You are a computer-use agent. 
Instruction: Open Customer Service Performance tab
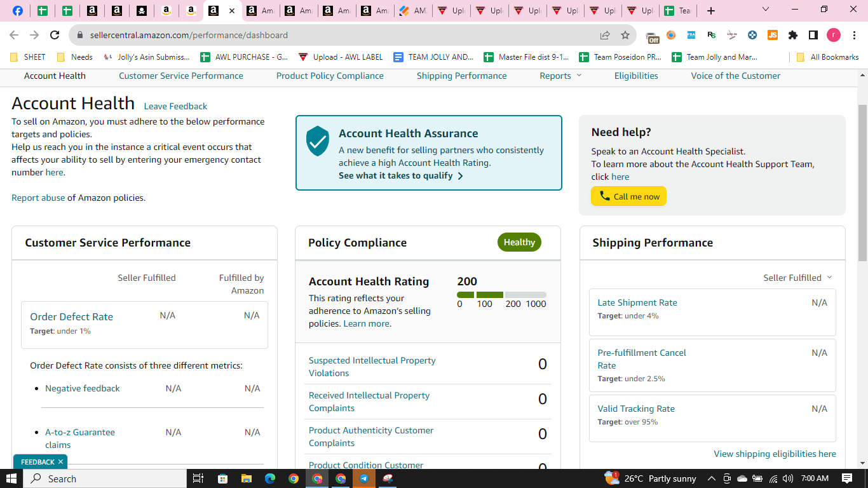coord(181,76)
